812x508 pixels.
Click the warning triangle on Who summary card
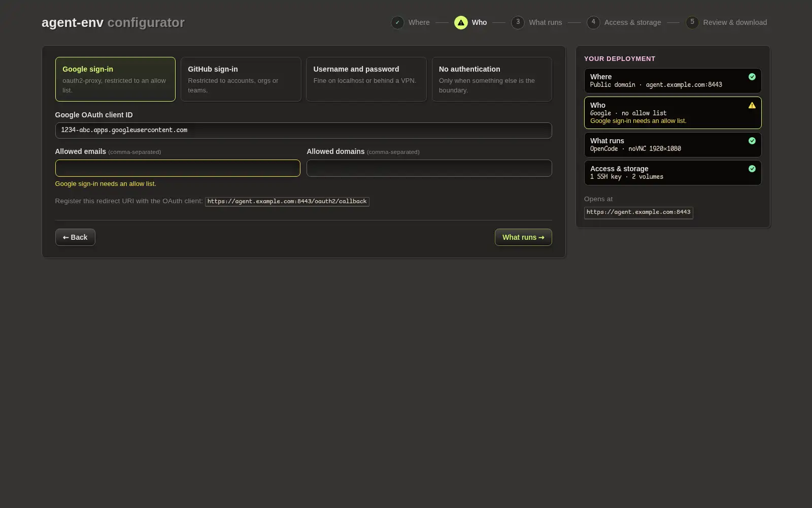[752, 105]
